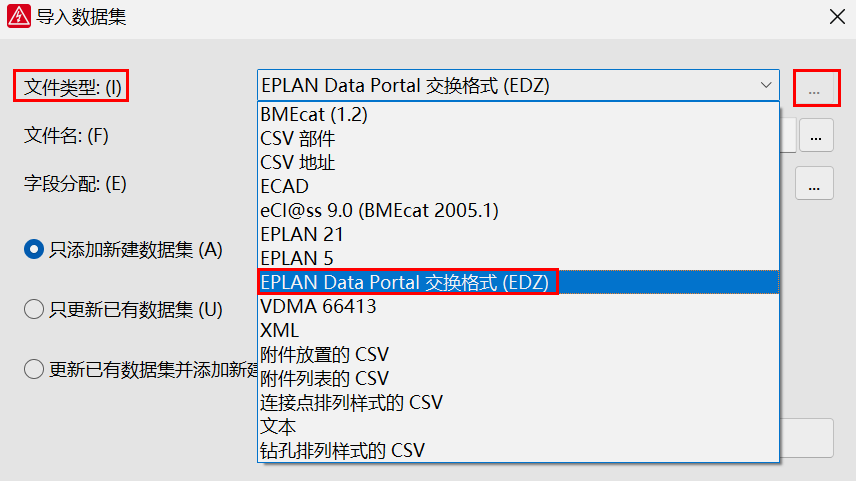856x481 pixels.
Task: Pick 连接点排列样式的 CSV option
Action: point(351,403)
